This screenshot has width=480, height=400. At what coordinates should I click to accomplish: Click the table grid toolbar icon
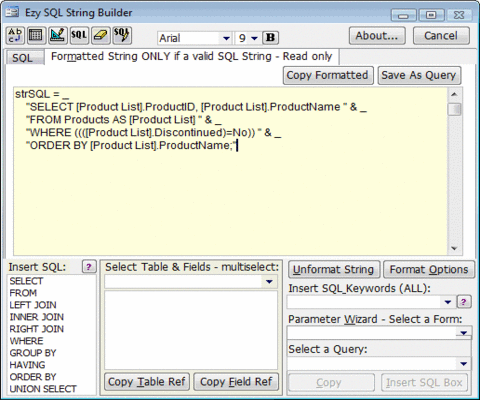(x=36, y=35)
